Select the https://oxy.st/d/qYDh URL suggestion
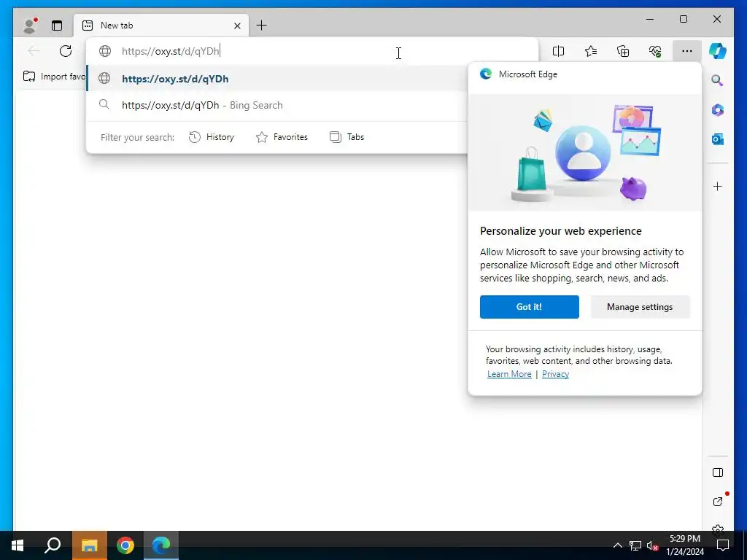Screen dimensions: 747x560 (x=276, y=79)
